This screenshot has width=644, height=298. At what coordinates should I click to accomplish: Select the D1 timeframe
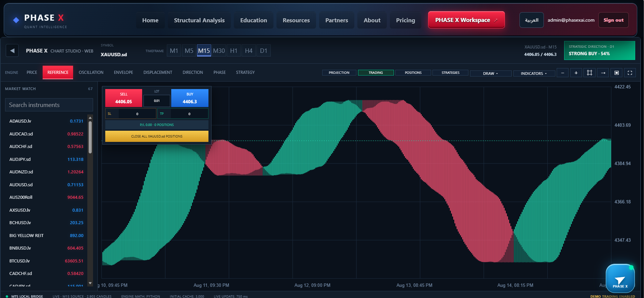click(264, 51)
